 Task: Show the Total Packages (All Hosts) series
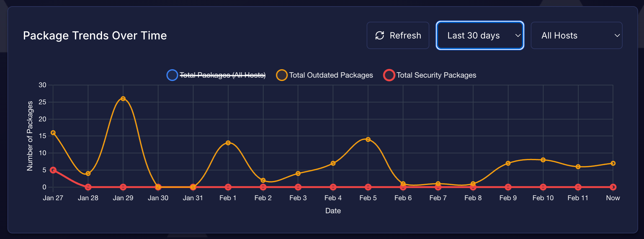pyautogui.click(x=222, y=75)
